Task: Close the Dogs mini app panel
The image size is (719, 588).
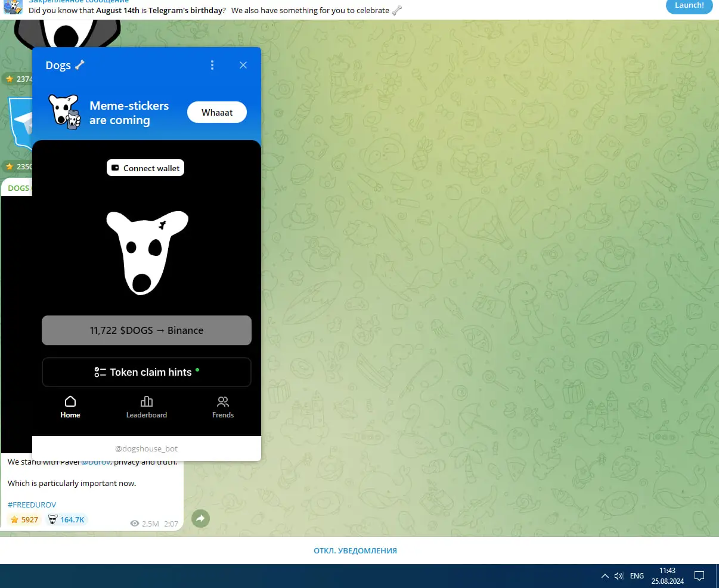Action: tap(243, 65)
